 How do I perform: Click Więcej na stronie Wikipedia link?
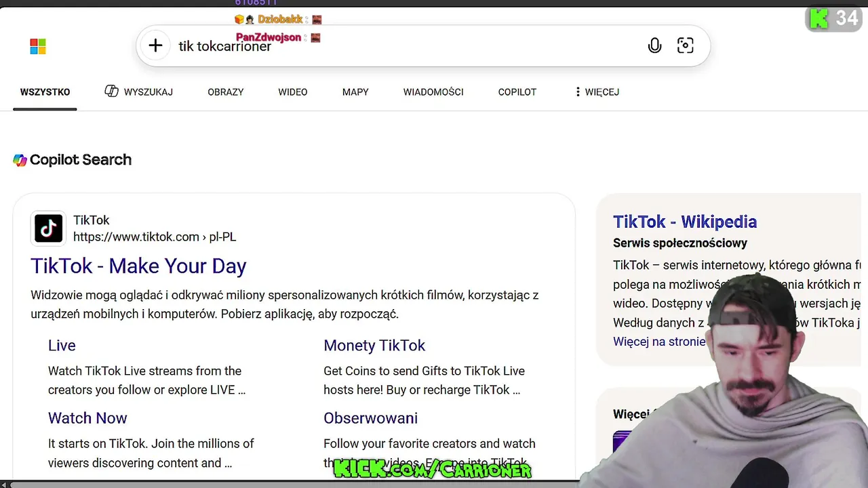tap(659, 342)
